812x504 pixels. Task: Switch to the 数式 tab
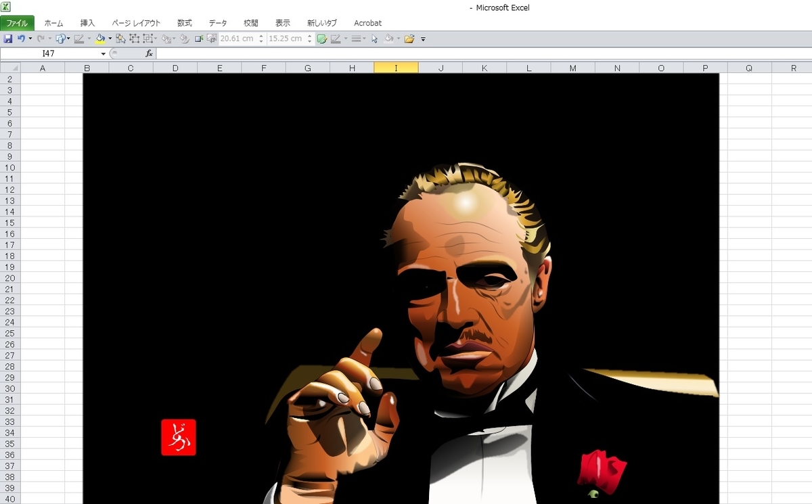coord(184,23)
